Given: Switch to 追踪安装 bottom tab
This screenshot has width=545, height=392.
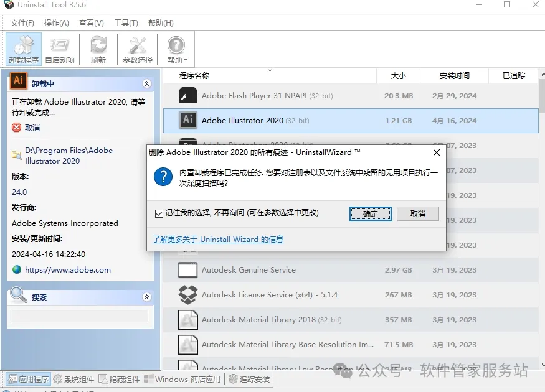Looking at the screenshot, I should [x=249, y=379].
